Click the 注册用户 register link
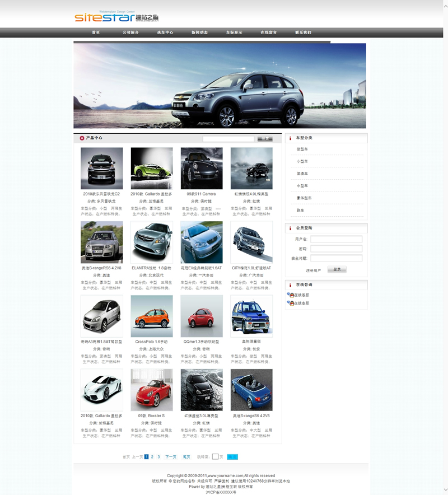The width and height of the screenshot is (448, 495). (x=314, y=270)
